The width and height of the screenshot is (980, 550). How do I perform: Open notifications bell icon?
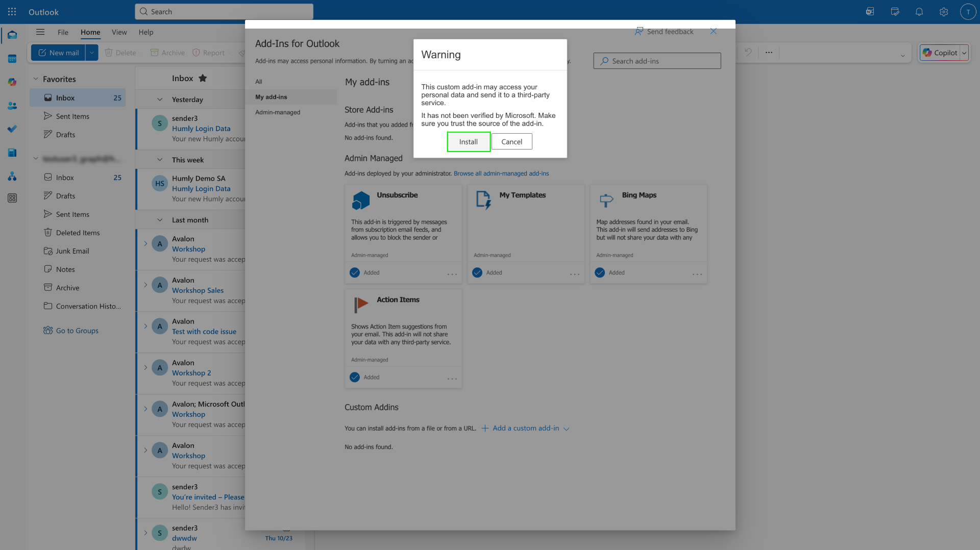tap(919, 12)
